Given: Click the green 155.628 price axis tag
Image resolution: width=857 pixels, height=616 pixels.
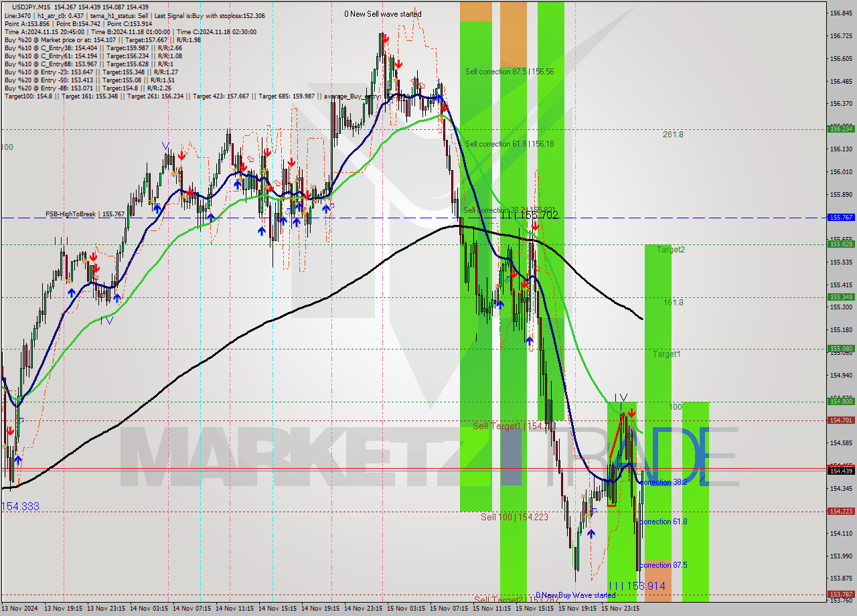Looking at the screenshot, I should (x=841, y=244).
